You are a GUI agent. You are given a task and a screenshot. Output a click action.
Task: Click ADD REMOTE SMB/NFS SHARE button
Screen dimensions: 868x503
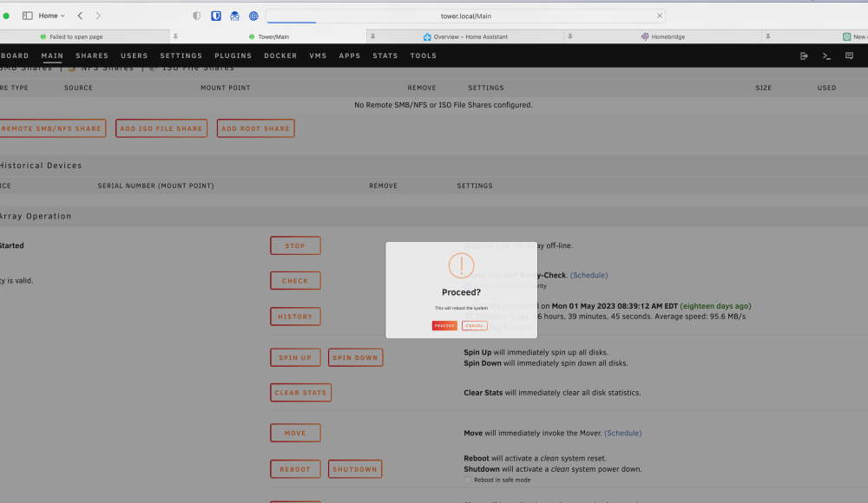click(51, 128)
